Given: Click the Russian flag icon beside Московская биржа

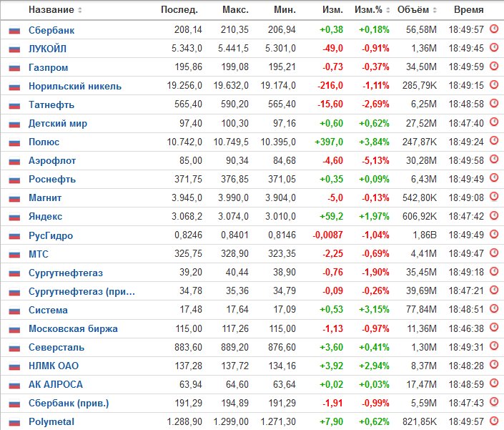Looking at the screenshot, I should click(14, 329).
